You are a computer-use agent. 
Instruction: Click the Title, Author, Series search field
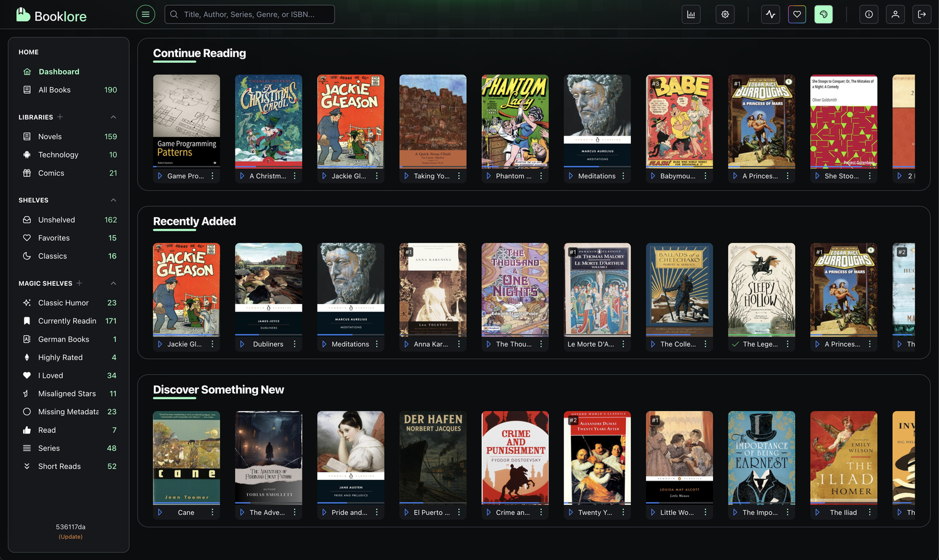(x=249, y=14)
